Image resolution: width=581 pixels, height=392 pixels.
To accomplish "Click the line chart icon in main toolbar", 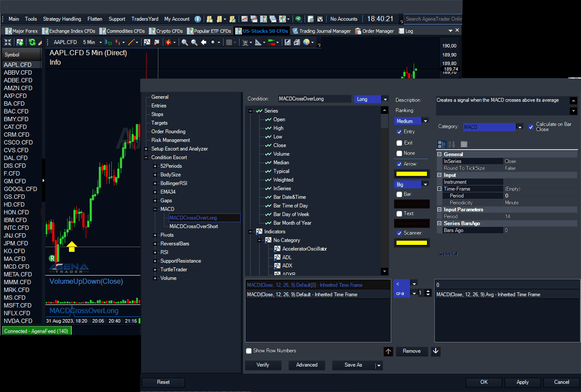I will tap(245, 19).
